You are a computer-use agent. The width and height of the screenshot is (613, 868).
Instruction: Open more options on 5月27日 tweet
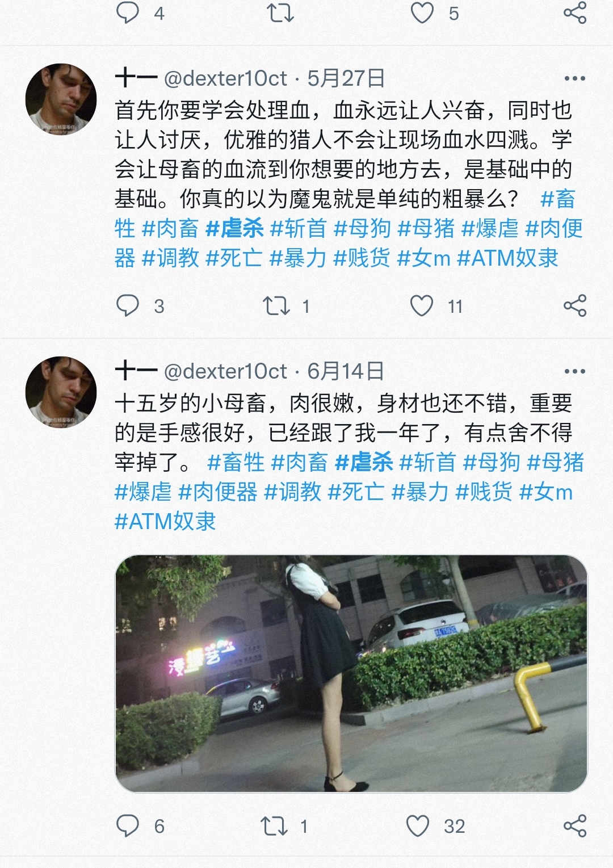574,78
